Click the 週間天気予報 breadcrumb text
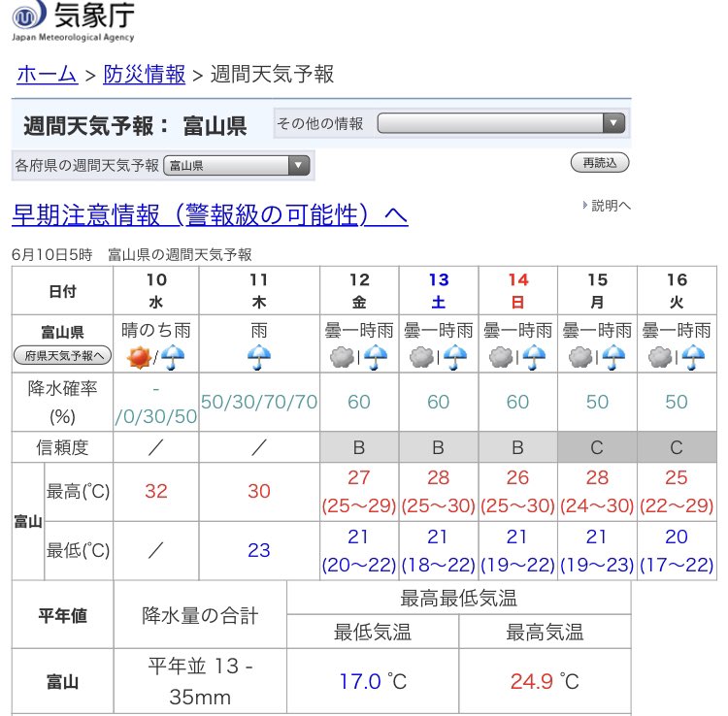This screenshot has width=728, height=716. [x=272, y=75]
